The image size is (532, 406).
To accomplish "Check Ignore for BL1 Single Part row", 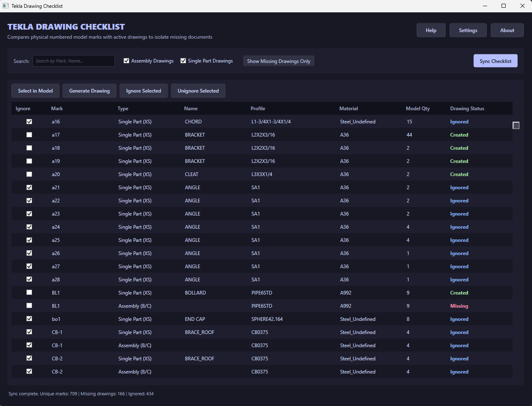I will (x=29, y=292).
